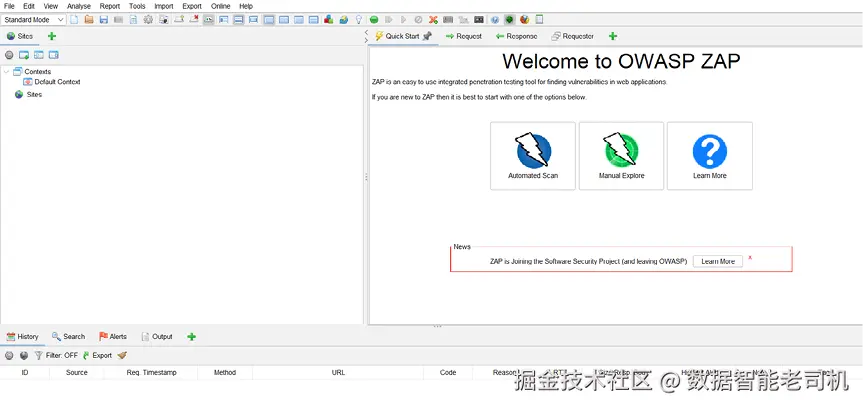Hide unpinned tabs with red X tab icon

pyautogui.click(x=194, y=20)
